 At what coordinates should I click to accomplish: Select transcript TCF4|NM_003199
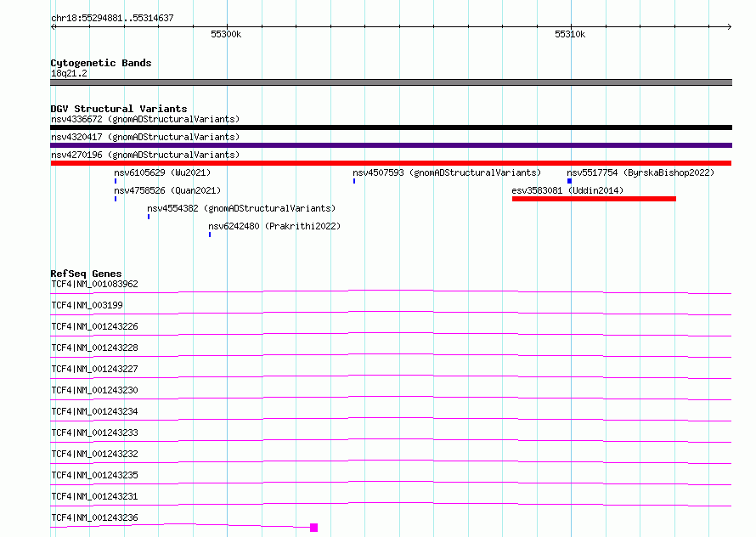[87, 305]
